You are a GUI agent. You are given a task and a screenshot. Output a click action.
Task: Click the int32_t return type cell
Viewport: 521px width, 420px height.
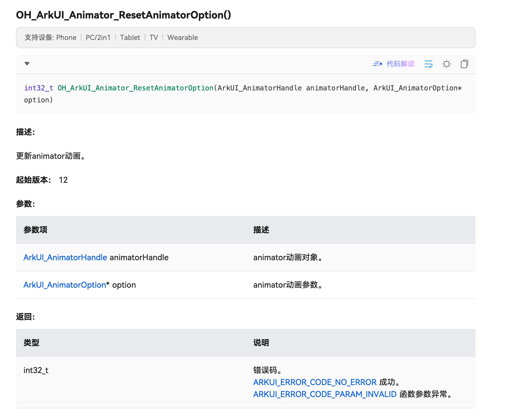point(36,370)
